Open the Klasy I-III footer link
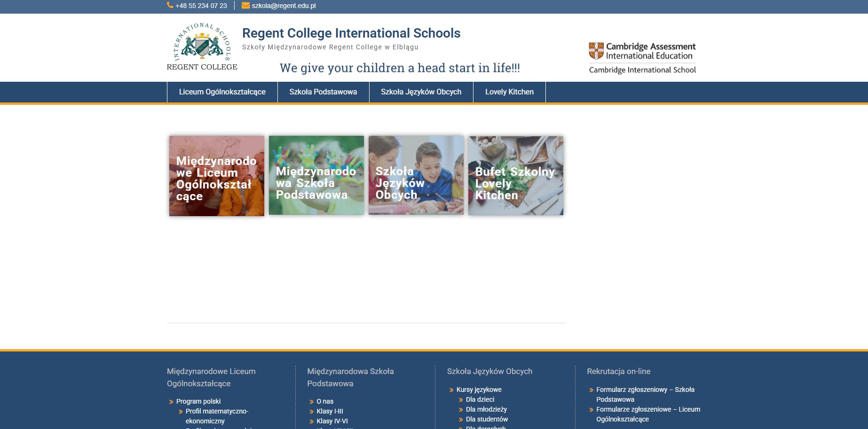868x429 pixels. (x=330, y=411)
